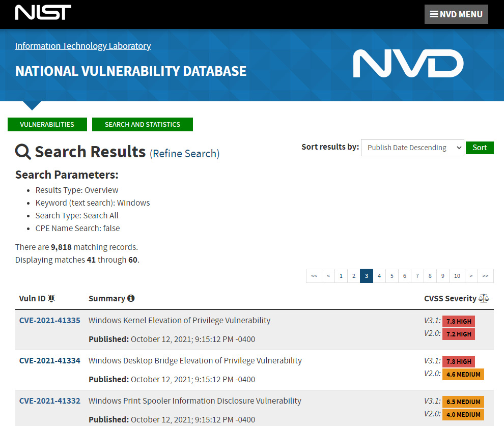Select current results page 3
Image resolution: width=504 pixels, height=426 pixels.
(367, 276)
